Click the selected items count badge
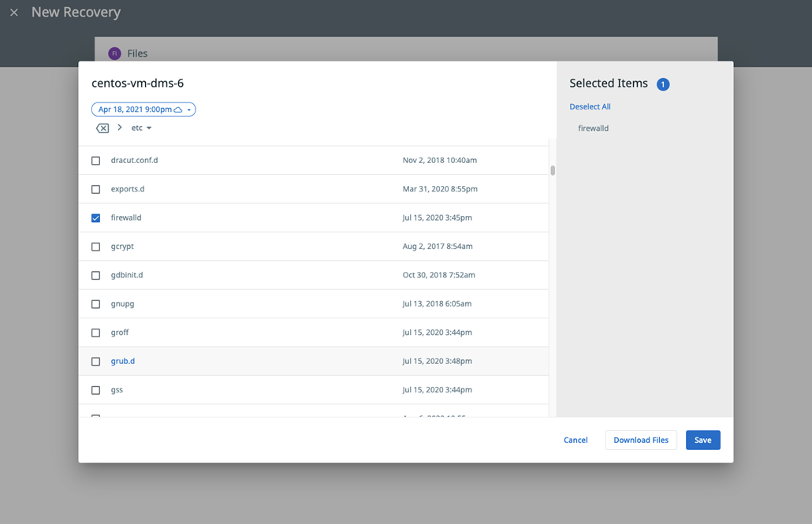This screenshot has width=812, height=524. pyautogui.click(x=663, y=84)
